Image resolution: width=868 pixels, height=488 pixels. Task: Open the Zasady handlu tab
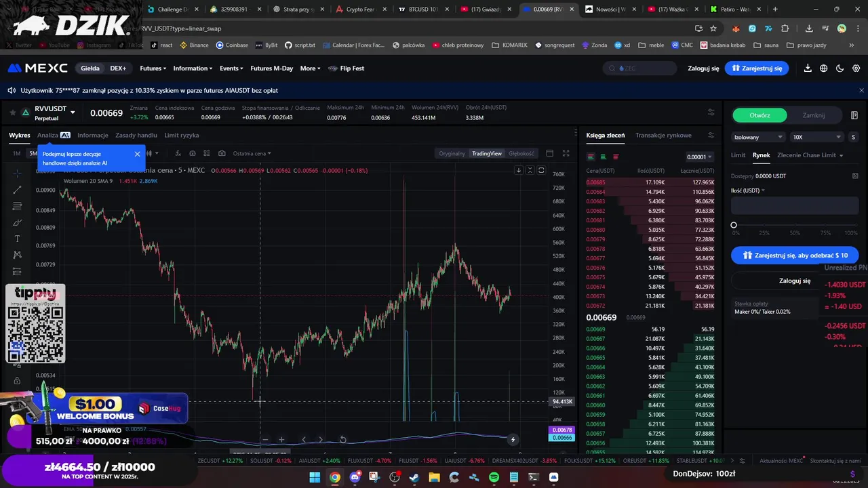[136, 135]
